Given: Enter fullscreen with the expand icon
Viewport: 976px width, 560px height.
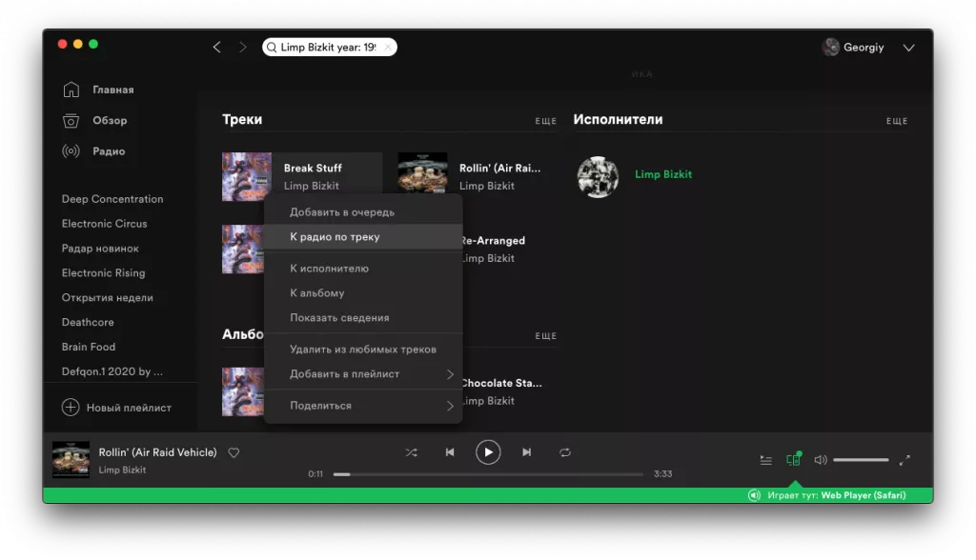Looking at the screenshot, I should tap(905, 459).
